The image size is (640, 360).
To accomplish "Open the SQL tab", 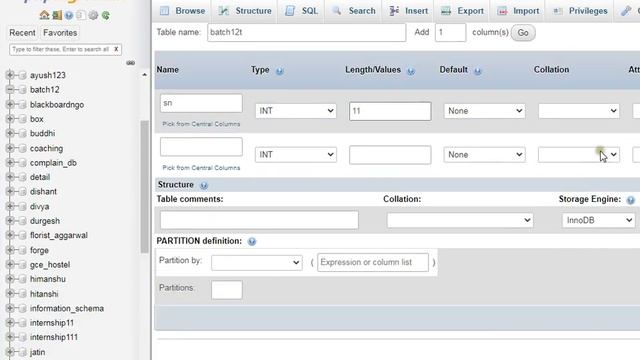I will pos(301,11).
